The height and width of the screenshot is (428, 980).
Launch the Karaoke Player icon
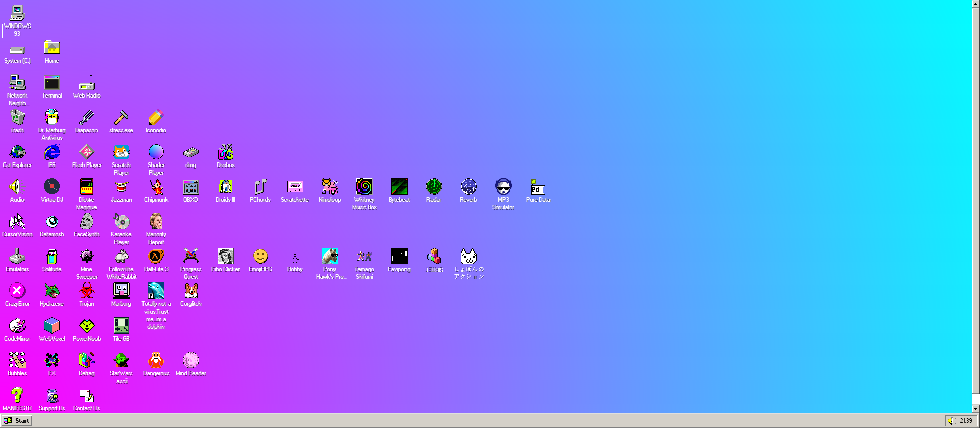point(121,222)
